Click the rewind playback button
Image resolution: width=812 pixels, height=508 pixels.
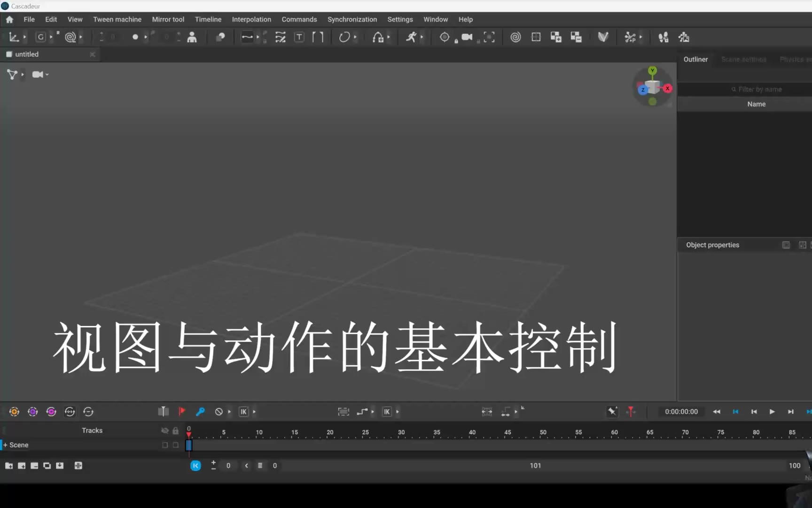(x=717, y=412)
